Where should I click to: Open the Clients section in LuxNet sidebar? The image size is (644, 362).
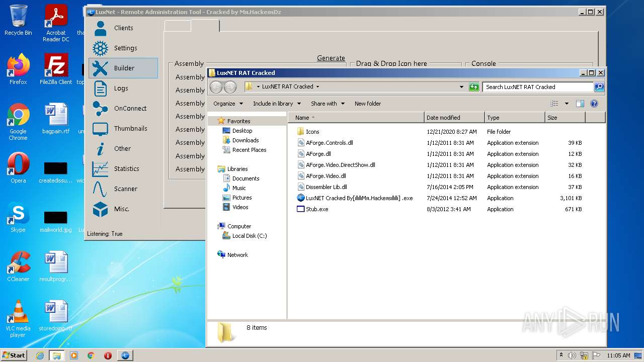(123, 28)
